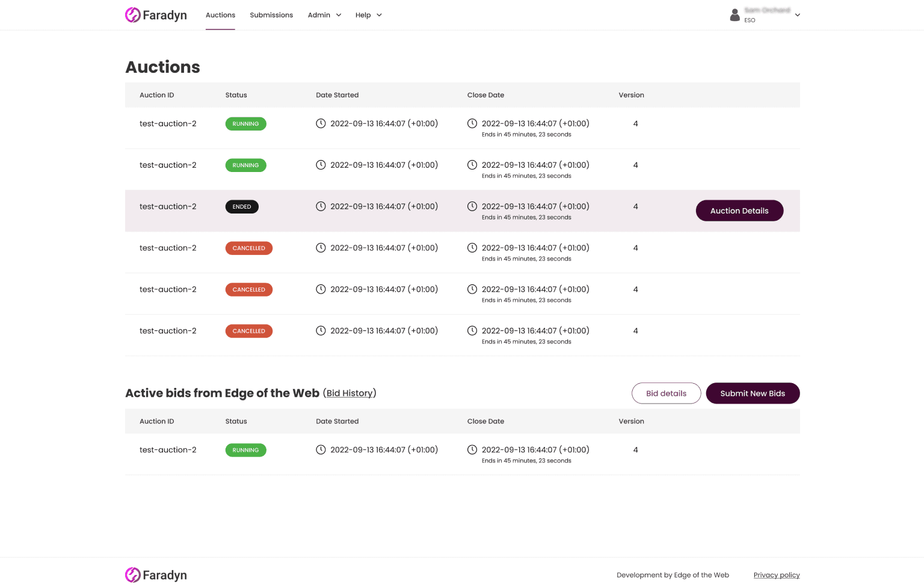Expand the Admin dropdown menu
The height and width of the screenshot is (587, 924).
coord(324,15)
